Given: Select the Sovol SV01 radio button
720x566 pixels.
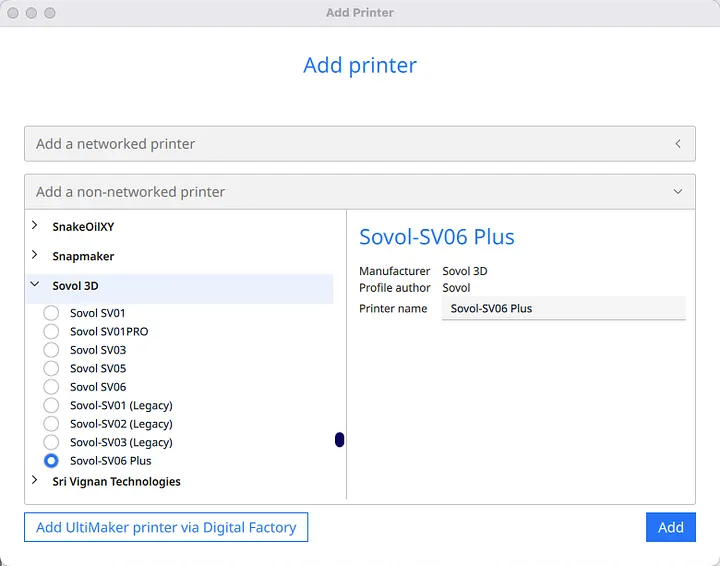Looking at the screenshot, I should point(51,313).
